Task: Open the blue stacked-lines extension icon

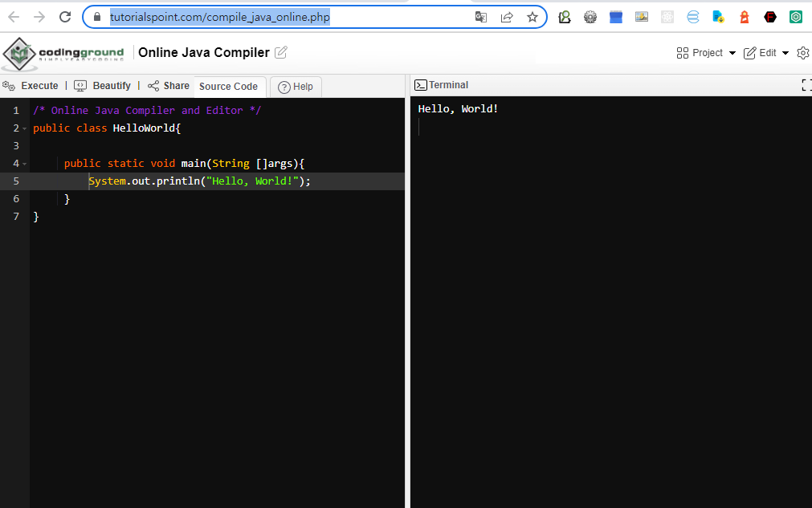Action: pos(693,17)
